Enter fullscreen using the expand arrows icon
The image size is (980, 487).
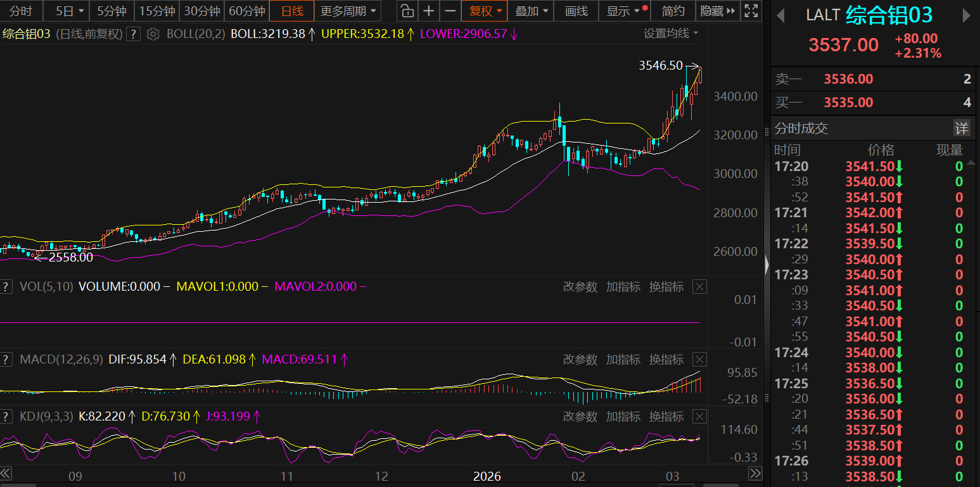pyautogui.click(x=751, y=11)
